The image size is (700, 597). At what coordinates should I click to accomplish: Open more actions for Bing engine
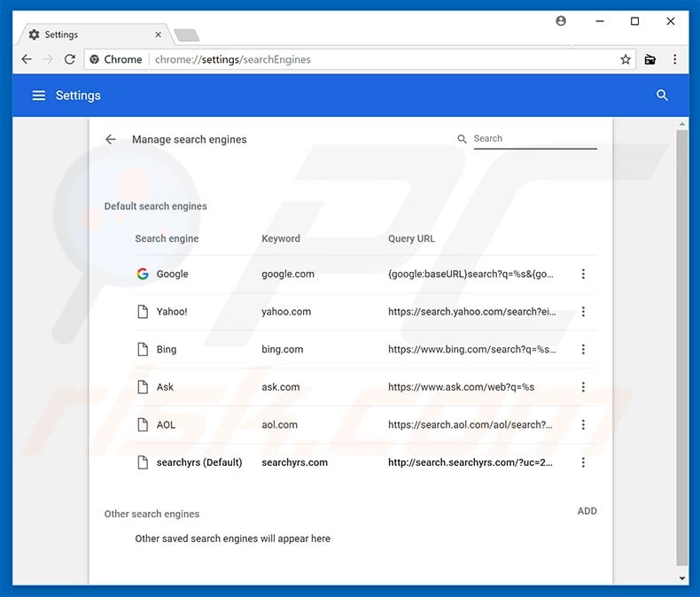coord(583,349)
